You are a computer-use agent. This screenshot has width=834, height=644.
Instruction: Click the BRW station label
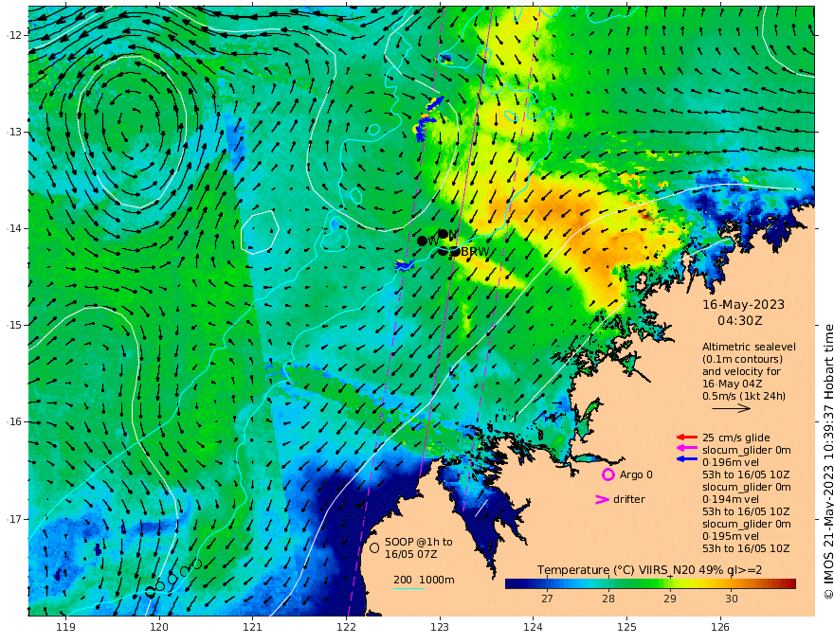475,252
